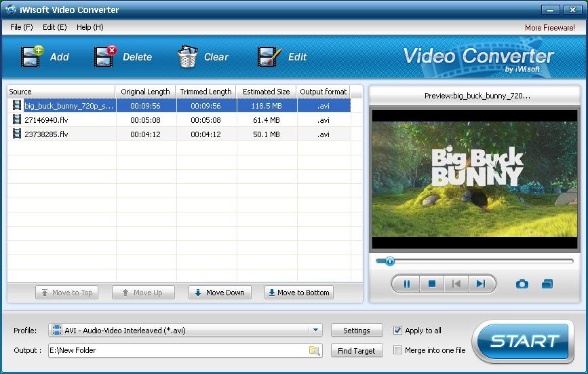
Task: Click the Add video toolbar icon
Action: coord(33,56)
